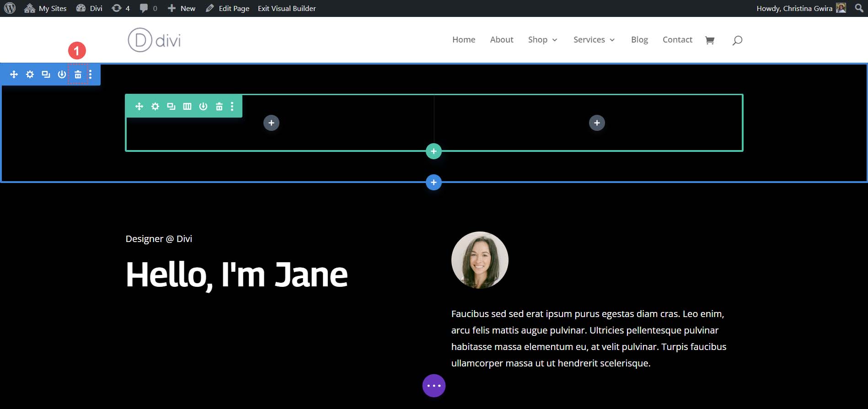
Task: Add module to the left column
Action: point(271,123)
